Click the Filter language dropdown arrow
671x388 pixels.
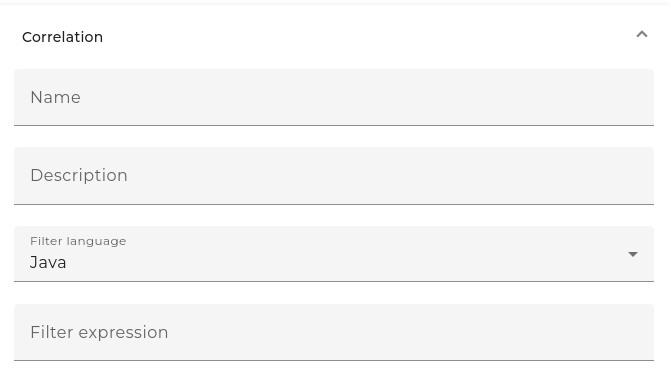(632, 254)
